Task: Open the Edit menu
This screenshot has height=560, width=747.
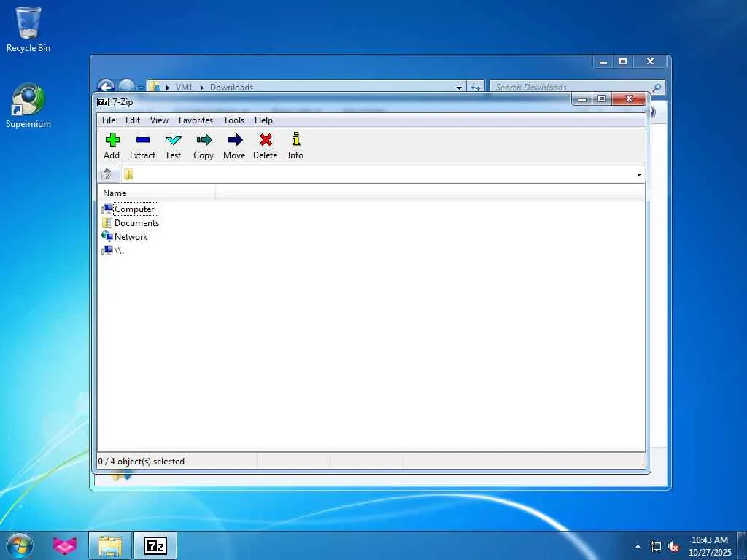Action: tap(133, 120)
